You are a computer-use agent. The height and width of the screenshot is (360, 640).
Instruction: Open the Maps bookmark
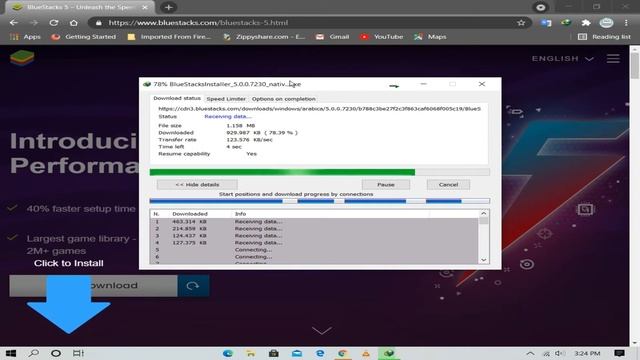click(x=430, y=37)
